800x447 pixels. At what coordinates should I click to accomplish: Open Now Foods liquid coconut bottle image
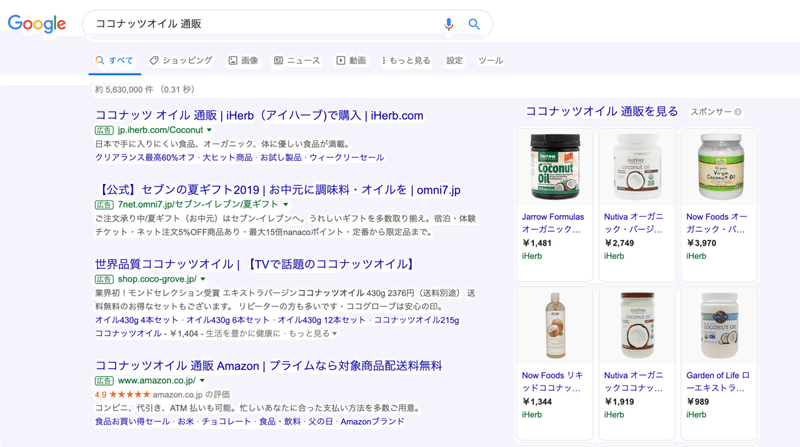555,325
